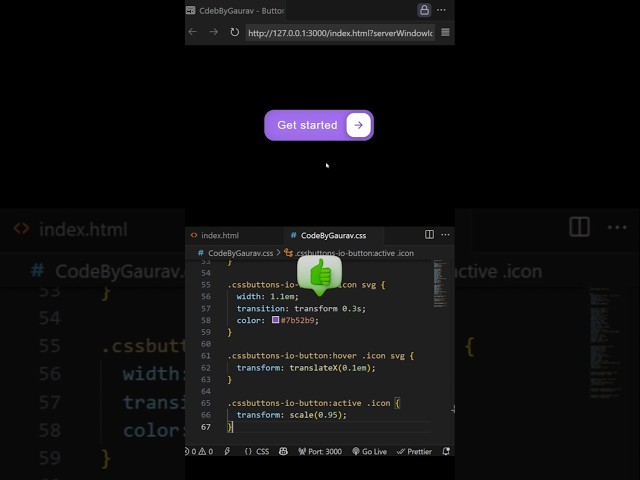Click the debug icon in status bar
Screen dimensions: 640x480
[x=227, y=451]
